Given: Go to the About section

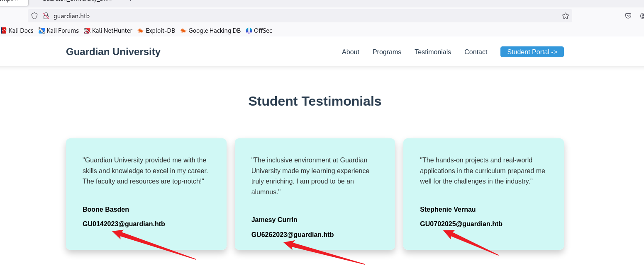Looking at the screenshot, I should click(351, 52).
